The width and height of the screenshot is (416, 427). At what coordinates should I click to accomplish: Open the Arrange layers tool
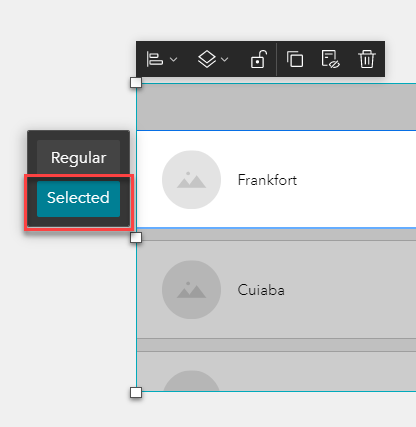(207, 59)
